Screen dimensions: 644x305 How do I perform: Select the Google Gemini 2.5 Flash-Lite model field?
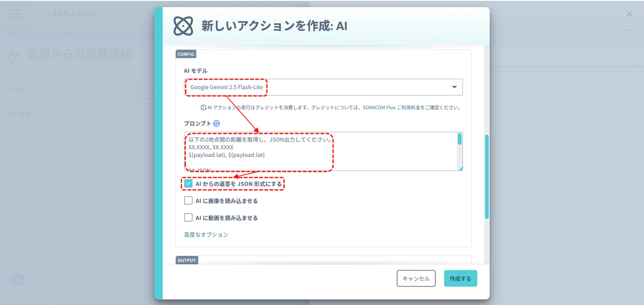(323, 87)
